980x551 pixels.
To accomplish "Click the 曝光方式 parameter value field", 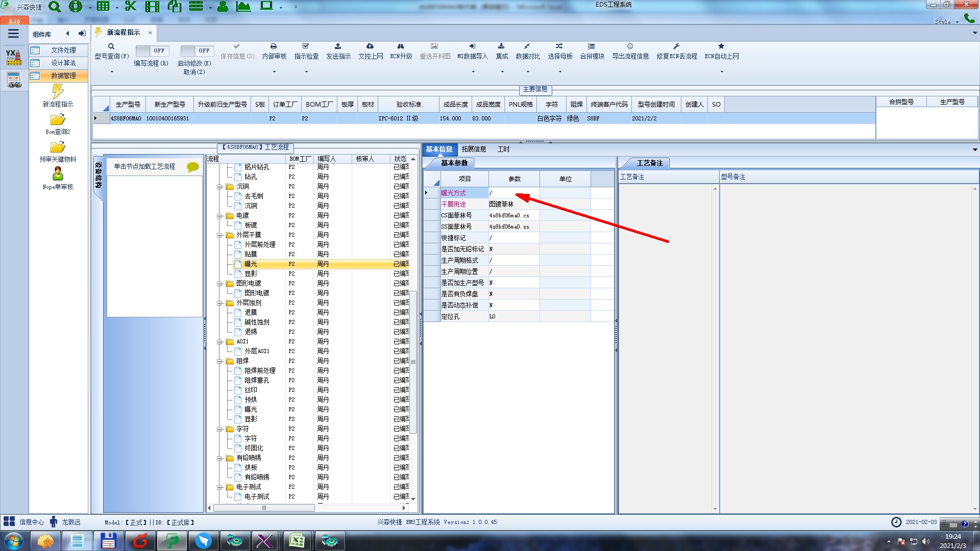I will (513, 193).
